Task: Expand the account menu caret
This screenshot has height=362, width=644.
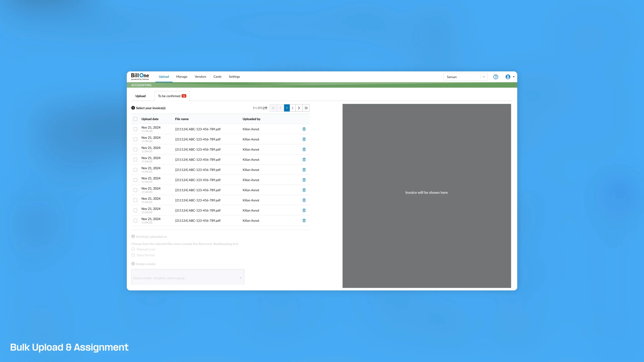Action: [514, 77]
